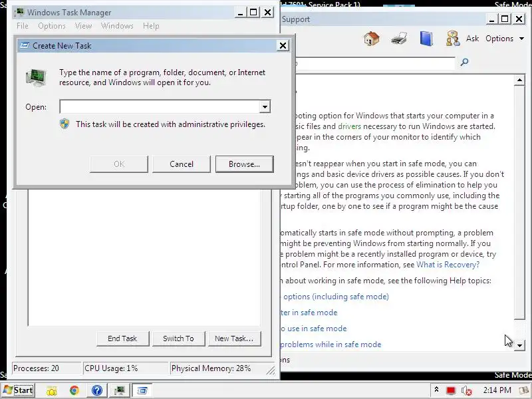Click the red flag tray icon
532x399 pixels.
pyautogui.click(x=451, y=390)
